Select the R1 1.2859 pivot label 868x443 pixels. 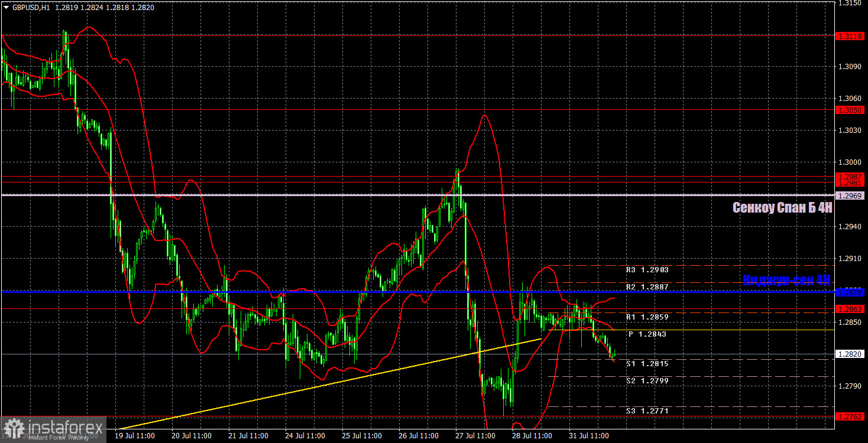pos(647,317)
